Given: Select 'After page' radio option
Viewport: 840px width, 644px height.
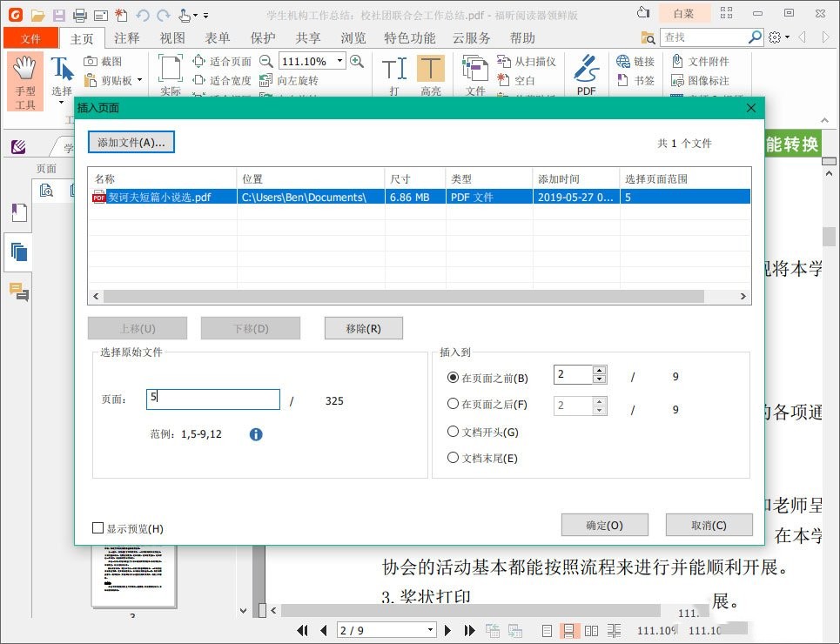Looking at the screenshot, I should (x=453, y=404).
